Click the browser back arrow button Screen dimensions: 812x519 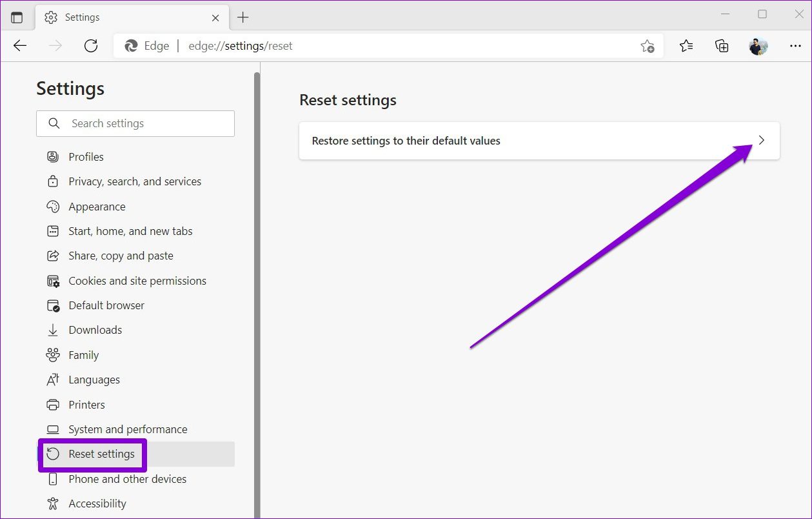(21, 46)
